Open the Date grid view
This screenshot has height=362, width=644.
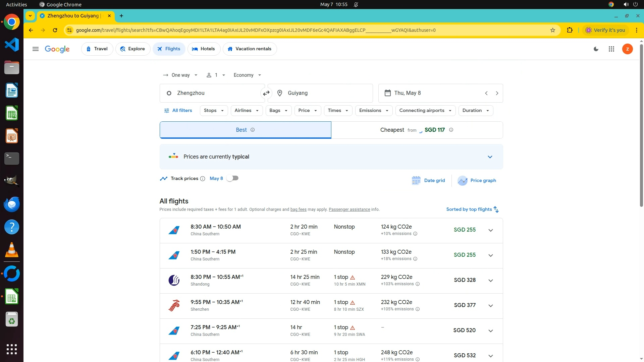[x=428, y=180]
